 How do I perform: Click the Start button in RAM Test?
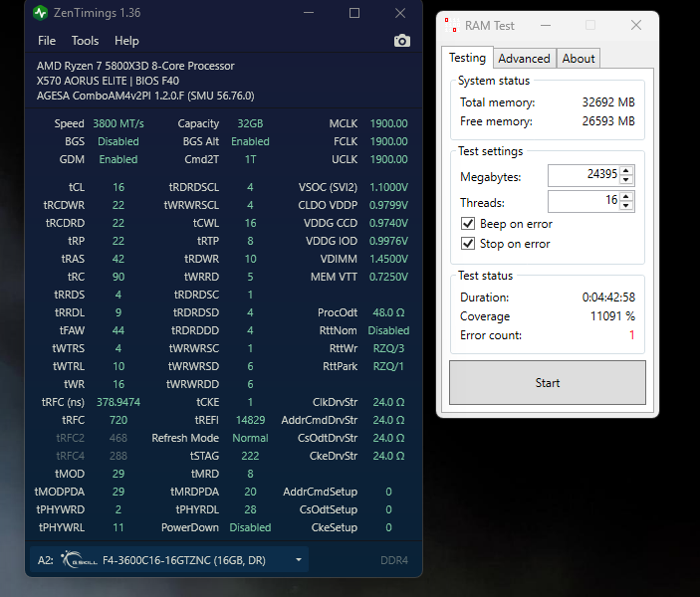[x=548, y=382]
